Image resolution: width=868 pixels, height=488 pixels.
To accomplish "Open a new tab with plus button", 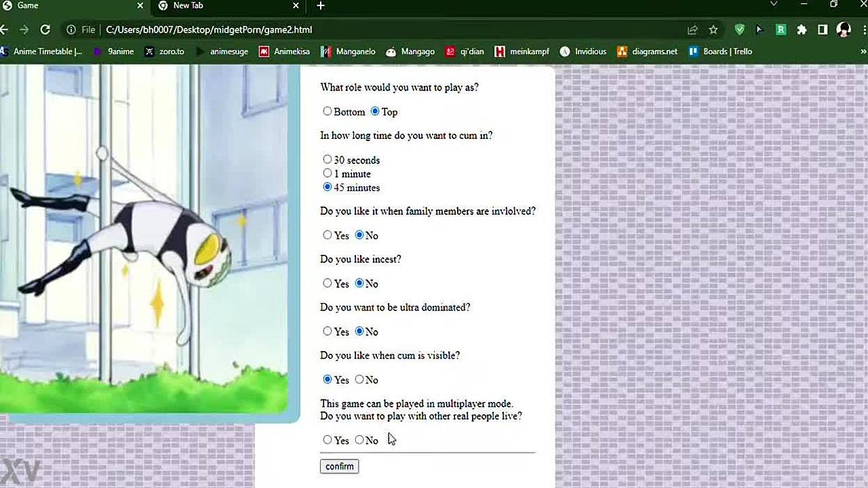I will 321,5.
